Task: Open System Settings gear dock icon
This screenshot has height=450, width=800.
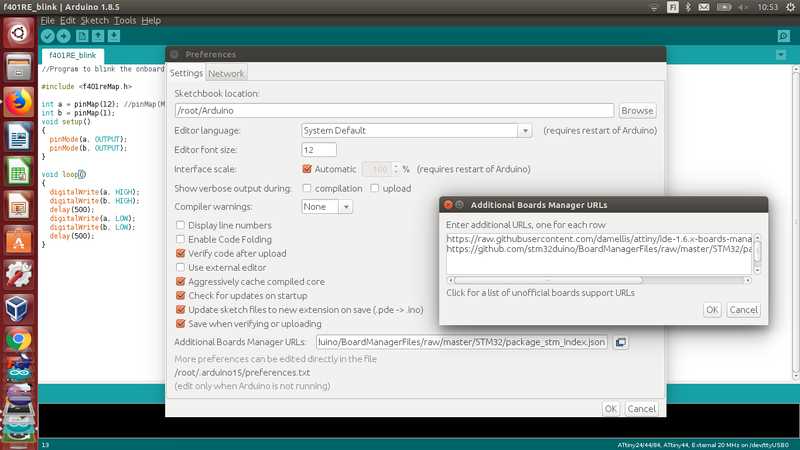Action: pyautogui.click(x=18, y=274)
